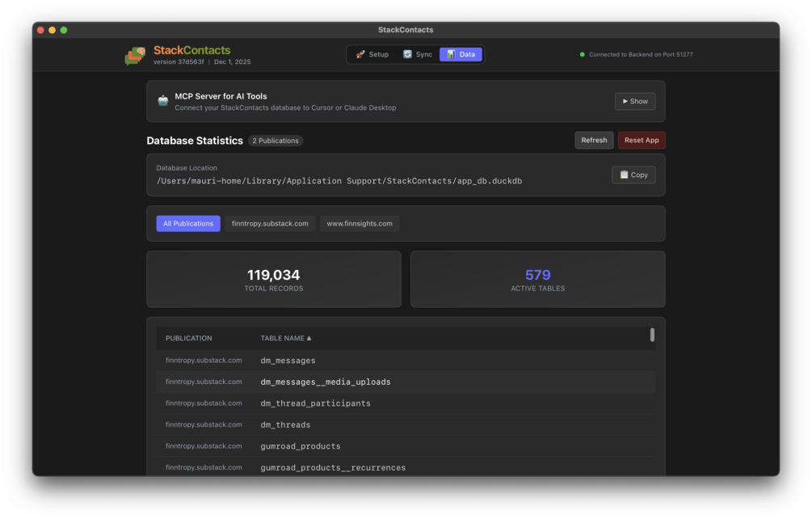Viewport: 812px width, 519px height.
Task: Select the gumroad_products table row
Action: 406,446
